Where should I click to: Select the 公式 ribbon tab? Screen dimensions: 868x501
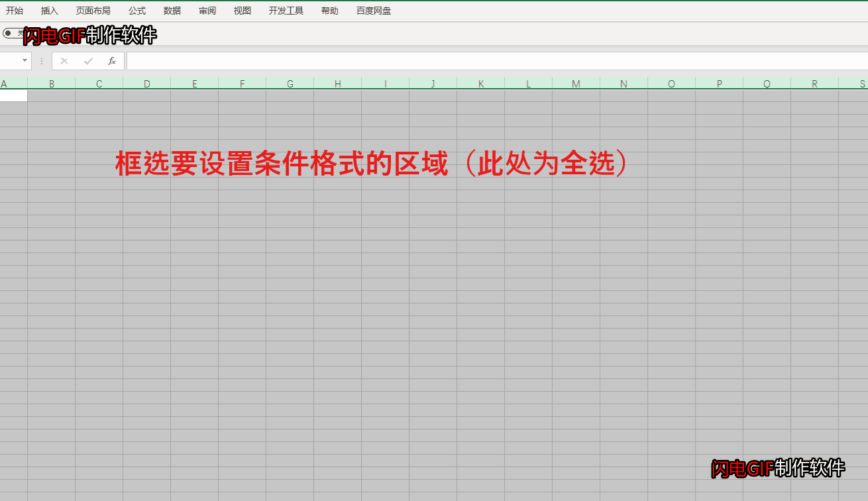tap(137, 11)
